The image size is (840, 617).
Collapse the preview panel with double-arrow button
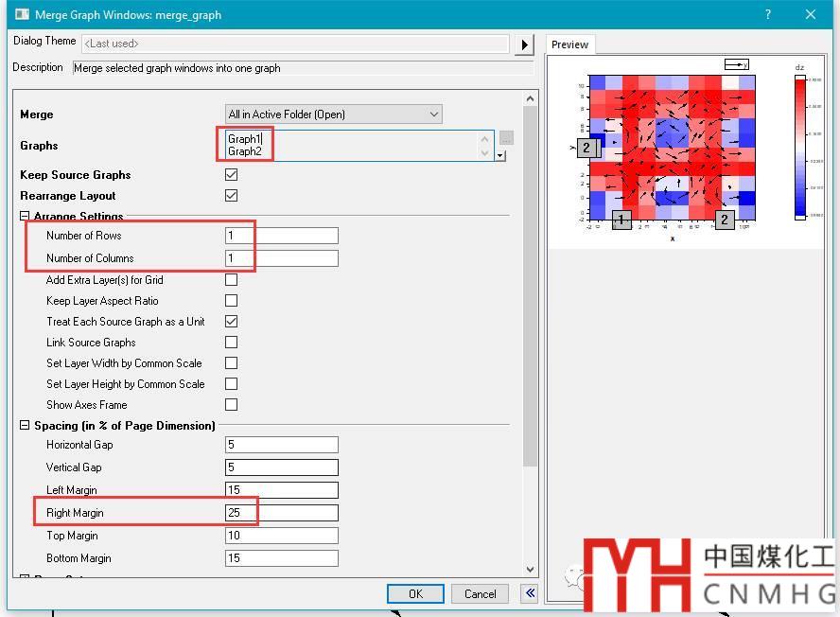pyautogui.click(x=530, y=593)
